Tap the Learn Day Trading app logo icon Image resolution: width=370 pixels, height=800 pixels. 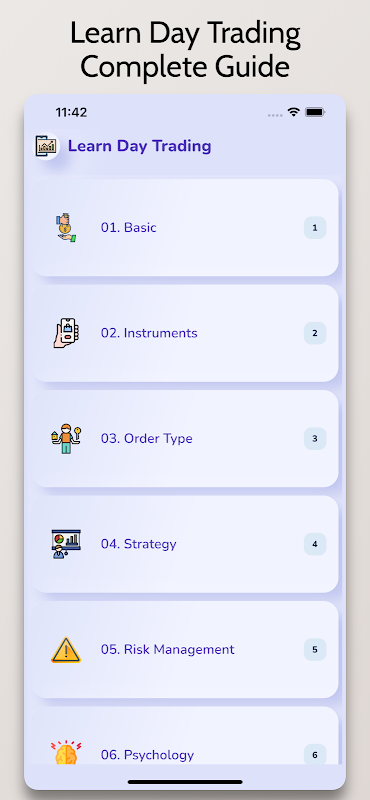[x=46, y=146]
